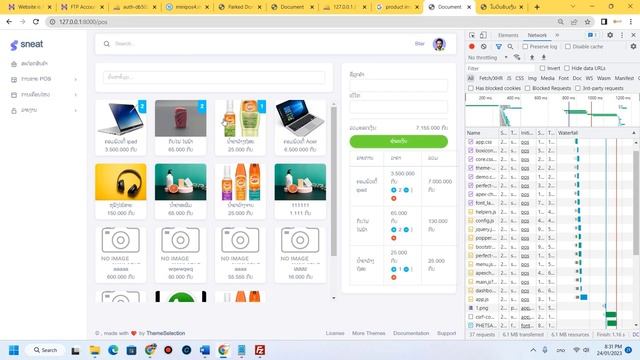
Task: Open the browser tab search dropdown
Action: tap(572, 7)
